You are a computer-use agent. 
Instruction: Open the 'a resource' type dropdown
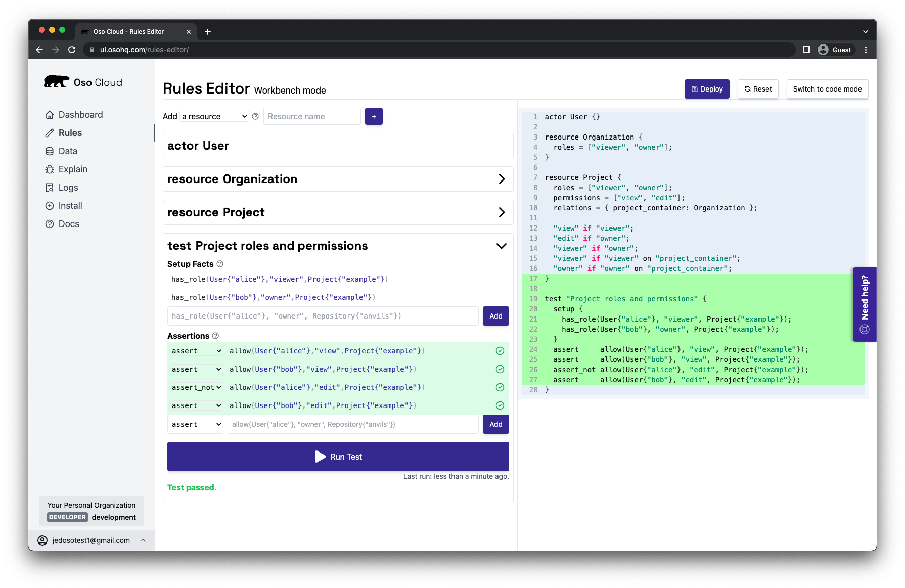click(214, 116)
